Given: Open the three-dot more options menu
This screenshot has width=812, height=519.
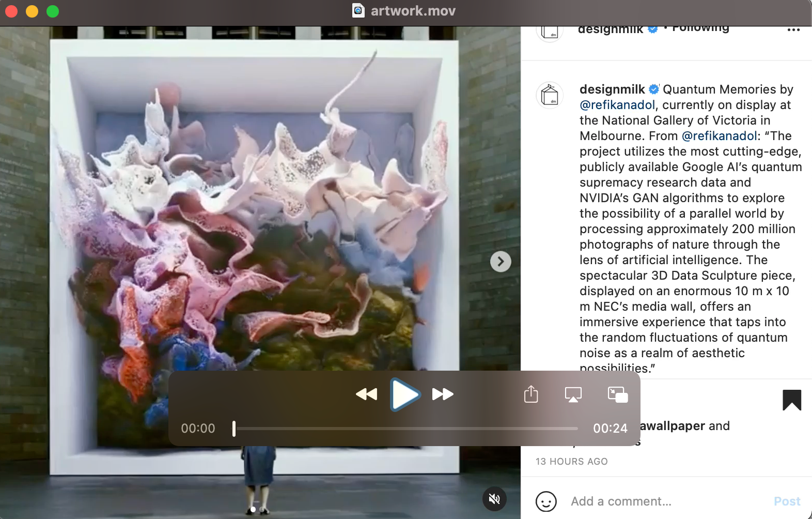Looking at the screenshot, I should pos(793,30).
